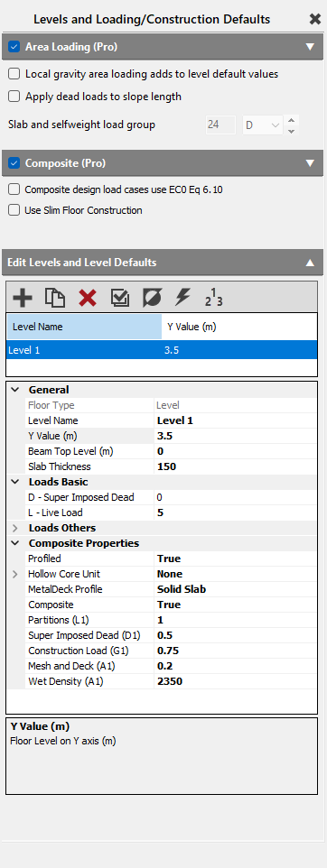Sort by Y Value (m) column header
The width and height of the screenshot is (327, 868).
pos(238,327)
